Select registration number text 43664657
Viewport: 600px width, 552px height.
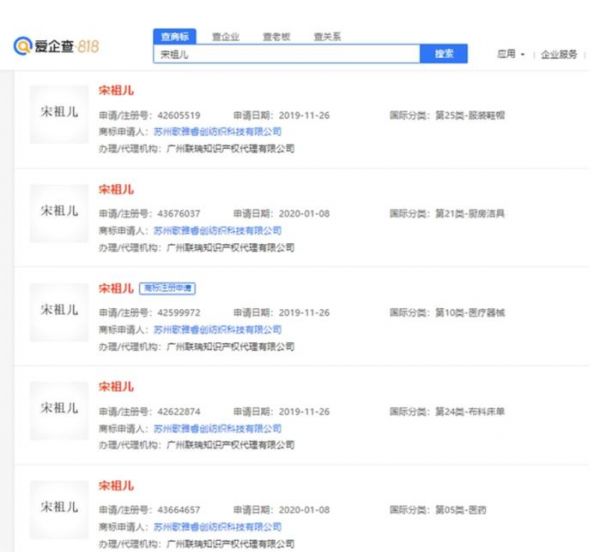(x=179, y=510)
